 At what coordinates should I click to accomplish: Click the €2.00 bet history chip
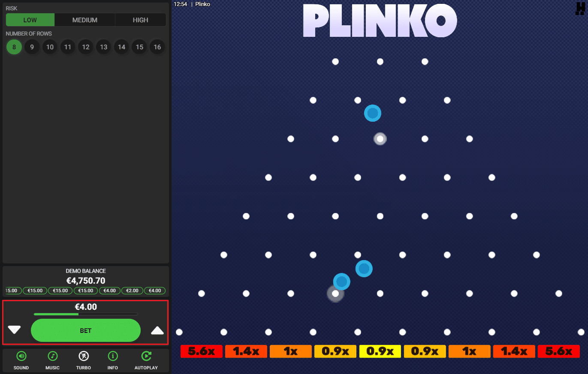(x=133, y=290)
